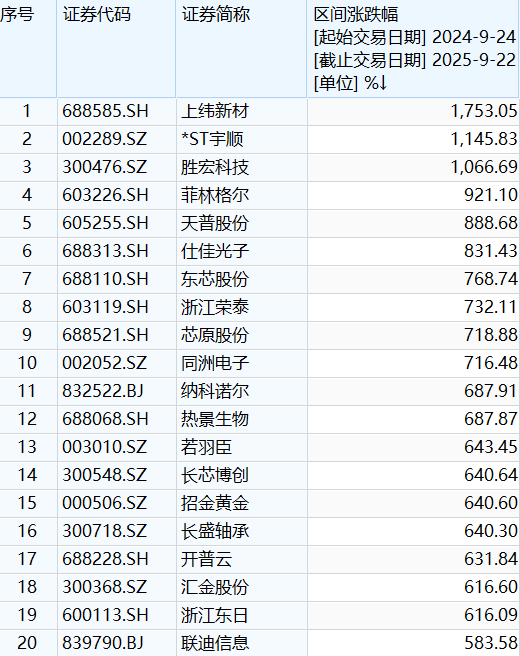Select the value 631.84
Screen dimensions: 520x656
491,559
